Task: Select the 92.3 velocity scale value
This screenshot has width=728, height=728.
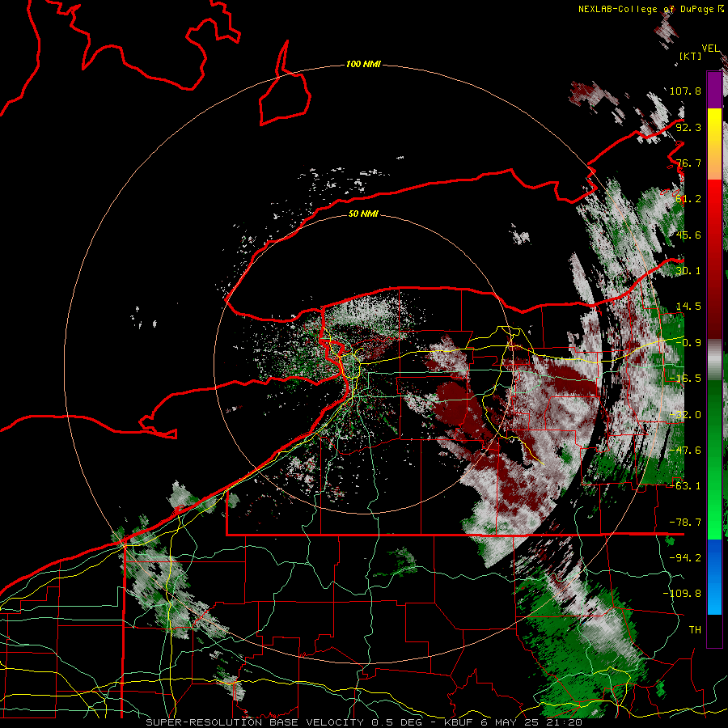Action: coord(688,127)
